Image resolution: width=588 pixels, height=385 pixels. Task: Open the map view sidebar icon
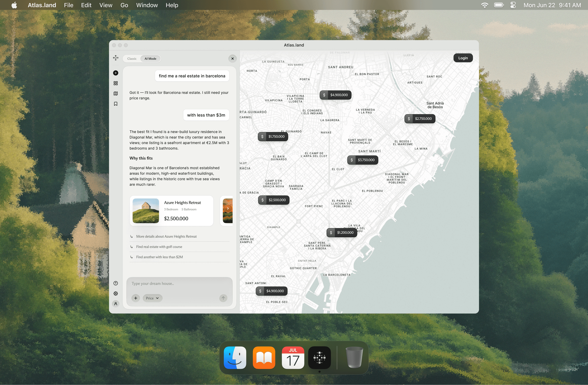coord(116,93)
